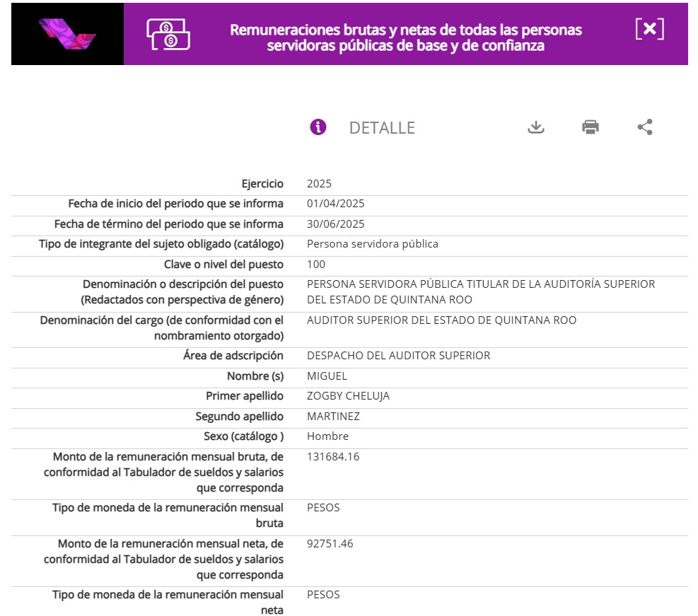Select the Ejercicio value 2025
Viewport: 698px width, 616px height.
319,184
